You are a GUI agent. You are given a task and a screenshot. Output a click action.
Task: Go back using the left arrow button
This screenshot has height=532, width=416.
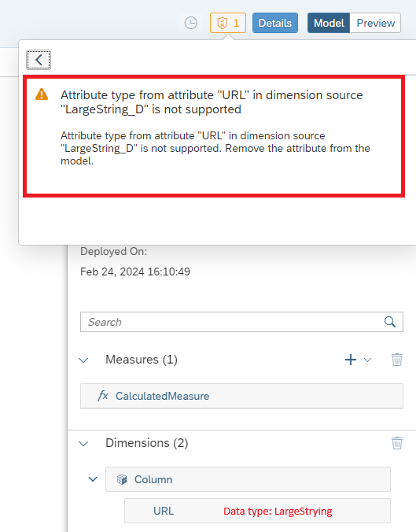39,60
